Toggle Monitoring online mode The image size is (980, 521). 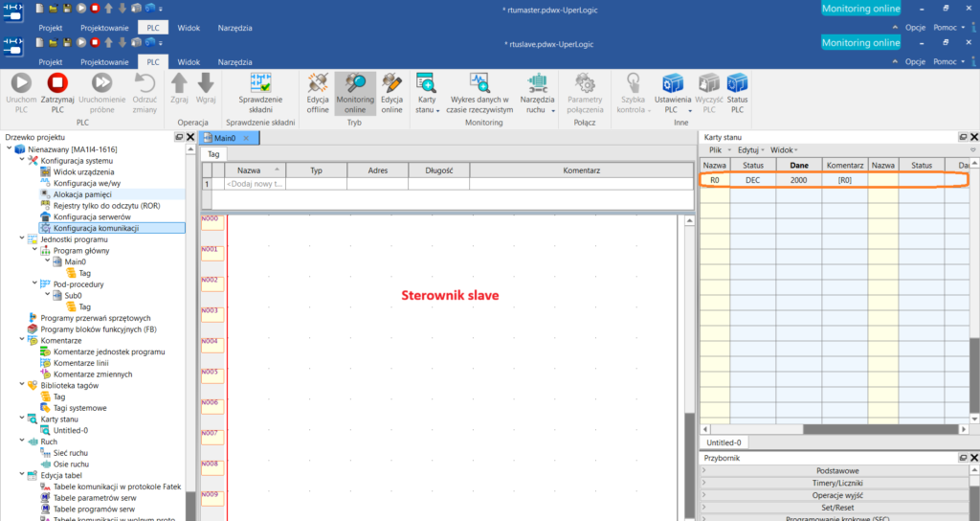[355, 93]
